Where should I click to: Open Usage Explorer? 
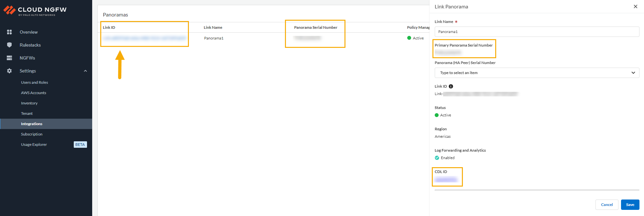tap(34, 145)
